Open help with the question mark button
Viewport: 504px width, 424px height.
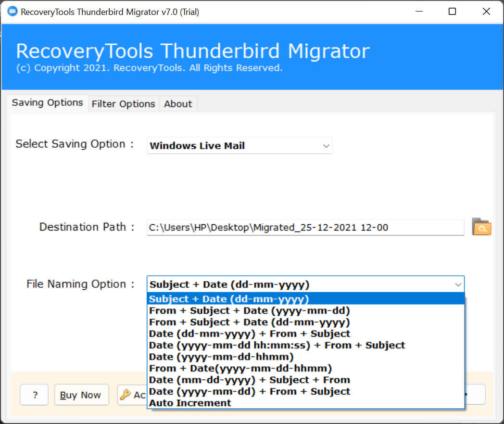coord(34,395)
